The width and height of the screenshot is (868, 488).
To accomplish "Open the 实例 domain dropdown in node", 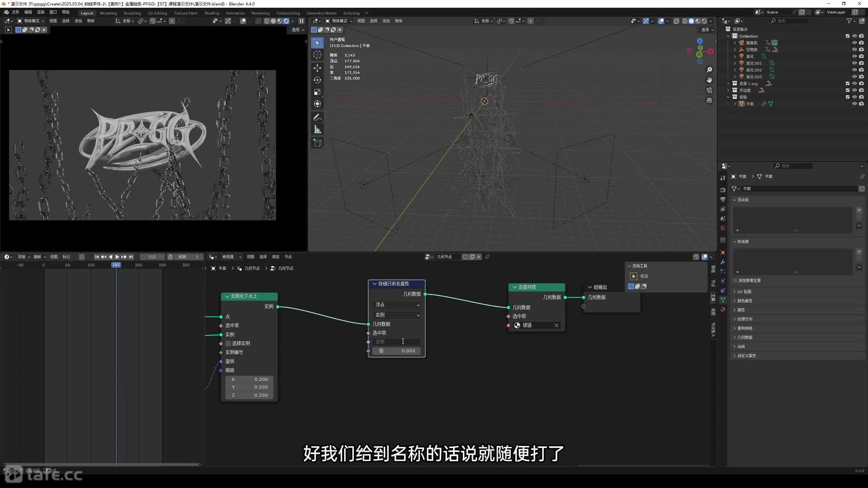I will tap(397, 315).
